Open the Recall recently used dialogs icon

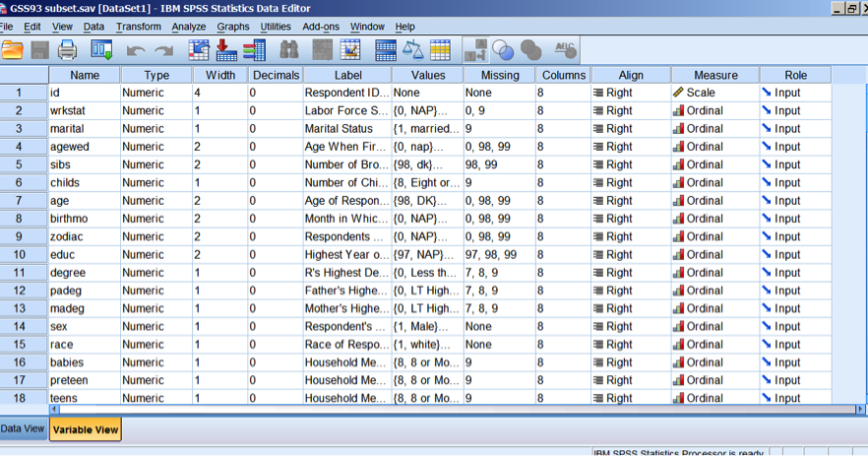tap(101, 50)
